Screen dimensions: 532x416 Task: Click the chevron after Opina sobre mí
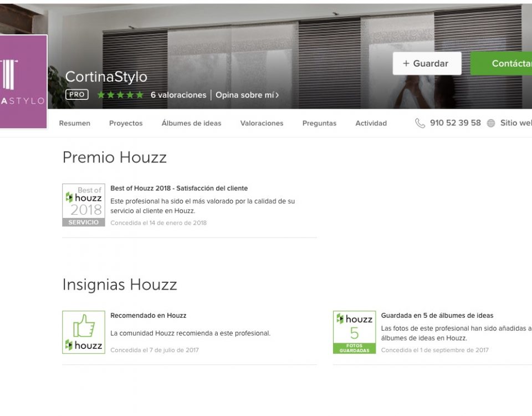[x=277, y=95]
